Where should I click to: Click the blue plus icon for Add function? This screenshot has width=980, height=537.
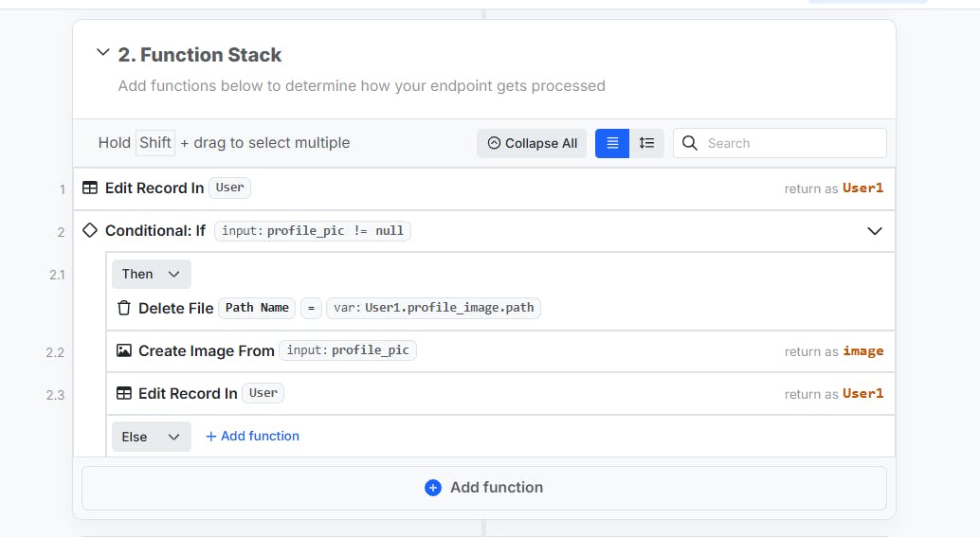click(432, 488)
